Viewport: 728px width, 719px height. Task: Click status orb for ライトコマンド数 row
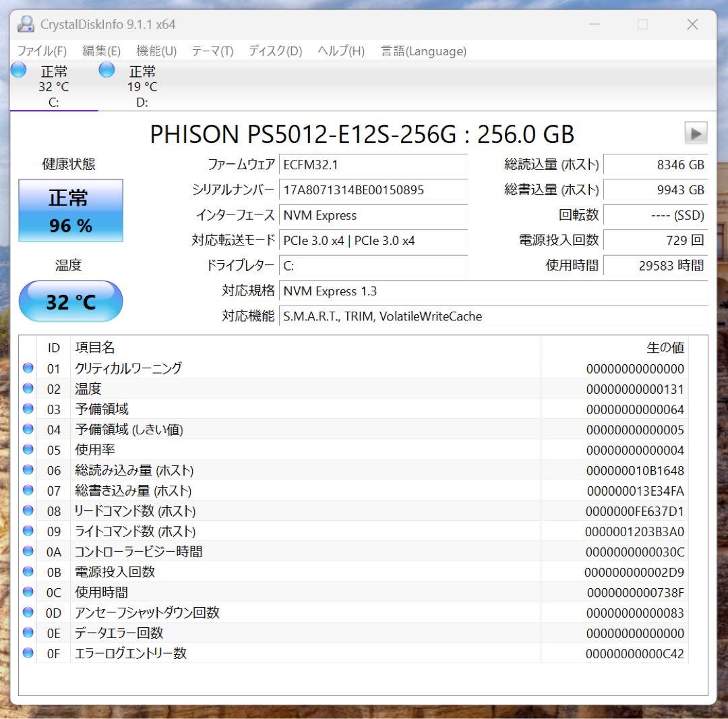tap(28, 531)
